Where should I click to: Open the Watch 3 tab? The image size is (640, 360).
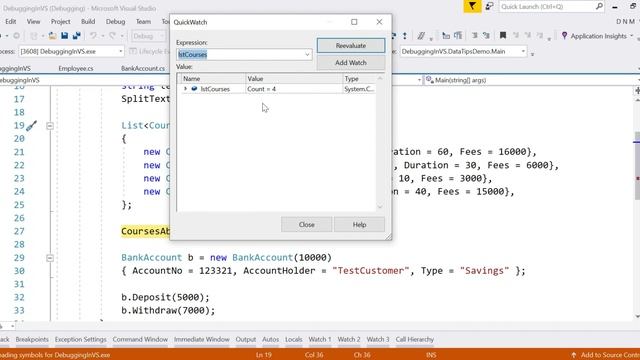coord(378,339)
